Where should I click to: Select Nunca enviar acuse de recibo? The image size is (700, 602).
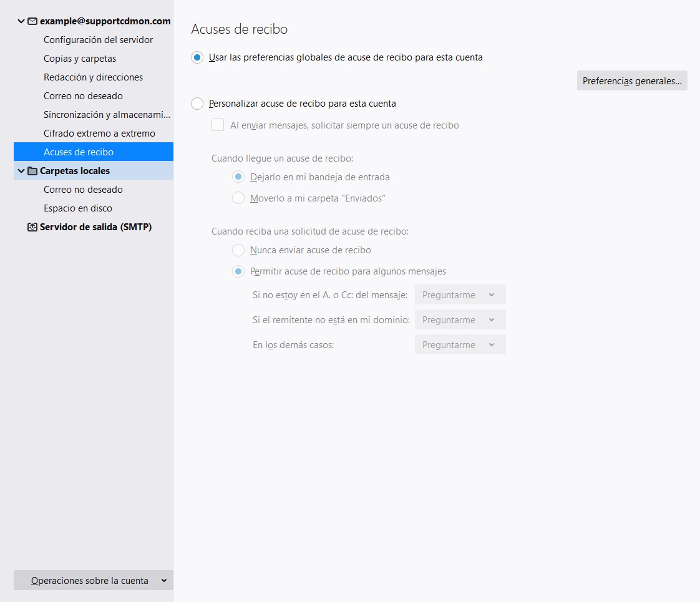coord(238,250)
